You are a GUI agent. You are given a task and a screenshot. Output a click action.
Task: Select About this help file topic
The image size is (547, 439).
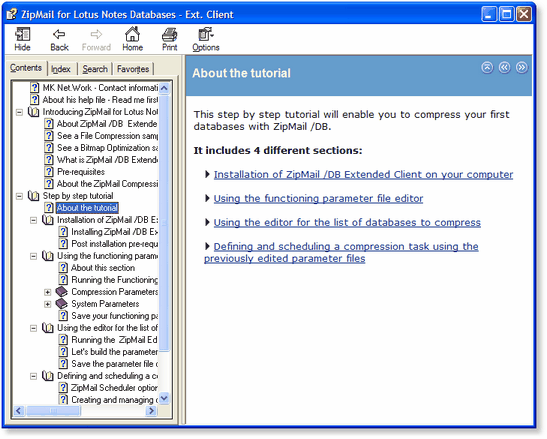[100, 100]
